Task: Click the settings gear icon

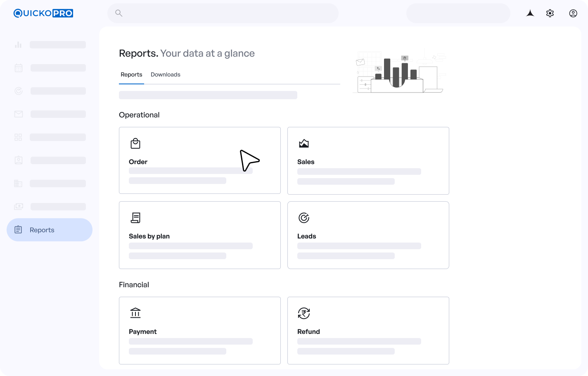Action: [550, 13]
